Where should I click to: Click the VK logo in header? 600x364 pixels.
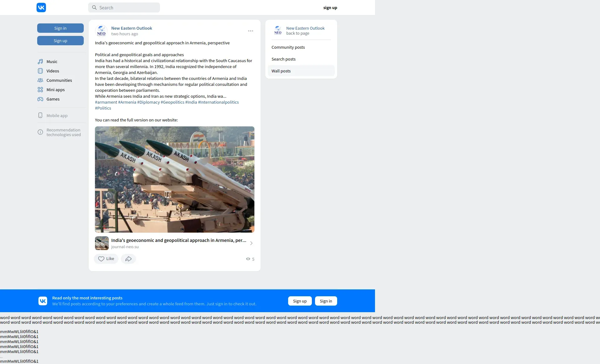(41, 7)
